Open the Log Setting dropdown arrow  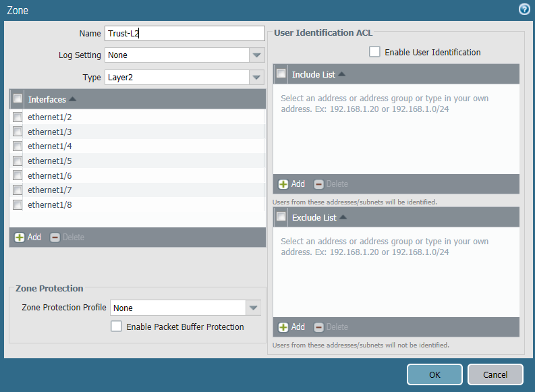pos(256,55)
